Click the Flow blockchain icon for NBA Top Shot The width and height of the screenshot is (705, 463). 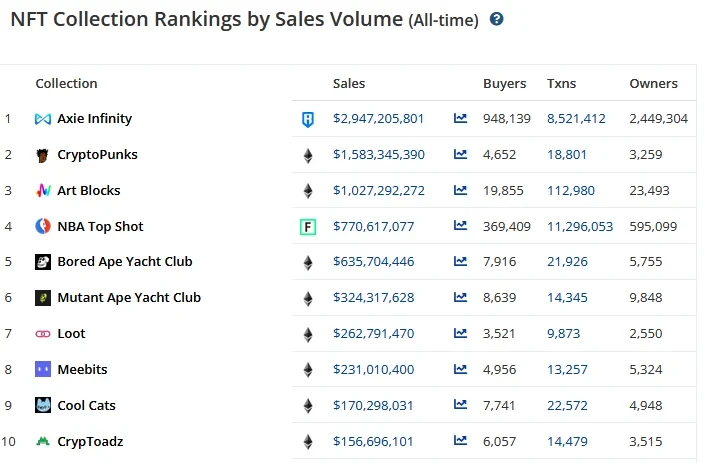point(308,227)
